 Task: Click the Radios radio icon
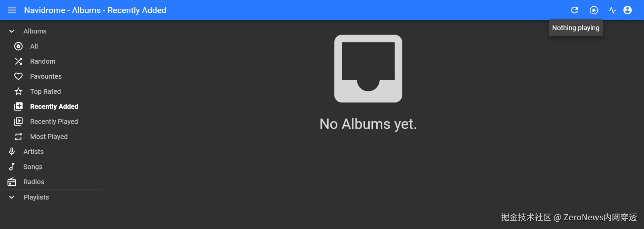(12, 182)
